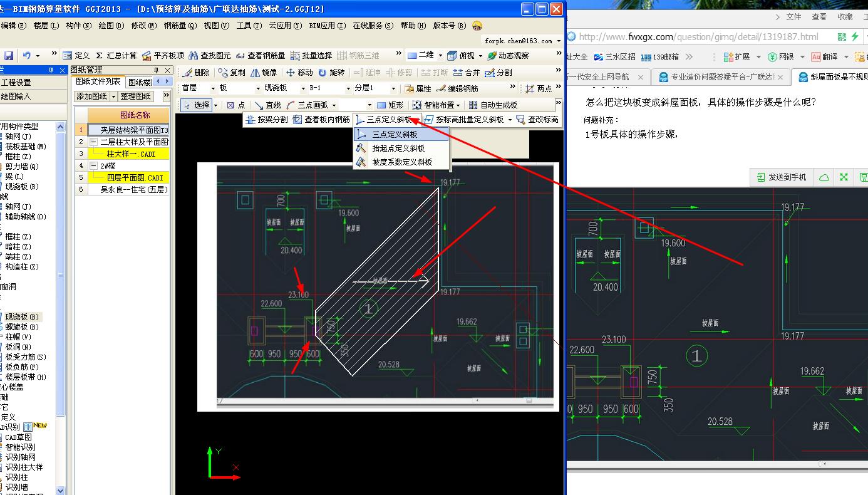Image resolution: width=868 pixels, height=495 pixels.
Task: Run 汇总计算 summary calculation
Action: 116,56
